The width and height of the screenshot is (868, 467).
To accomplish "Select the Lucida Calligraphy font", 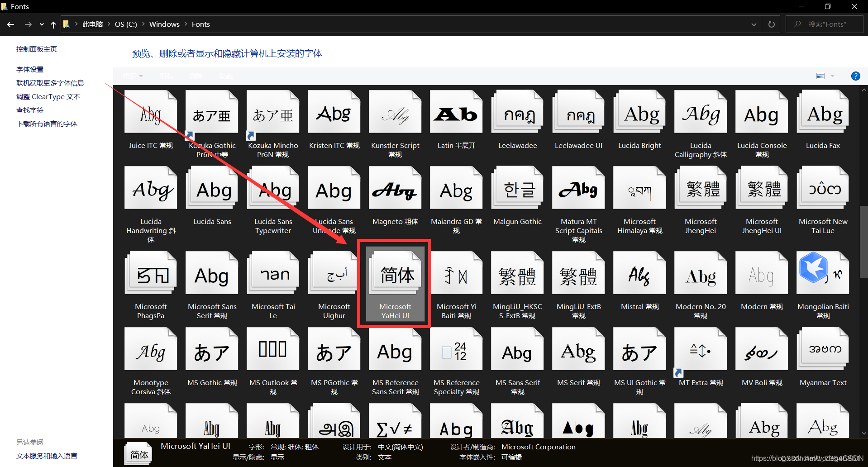I will [x=701, y=124].
